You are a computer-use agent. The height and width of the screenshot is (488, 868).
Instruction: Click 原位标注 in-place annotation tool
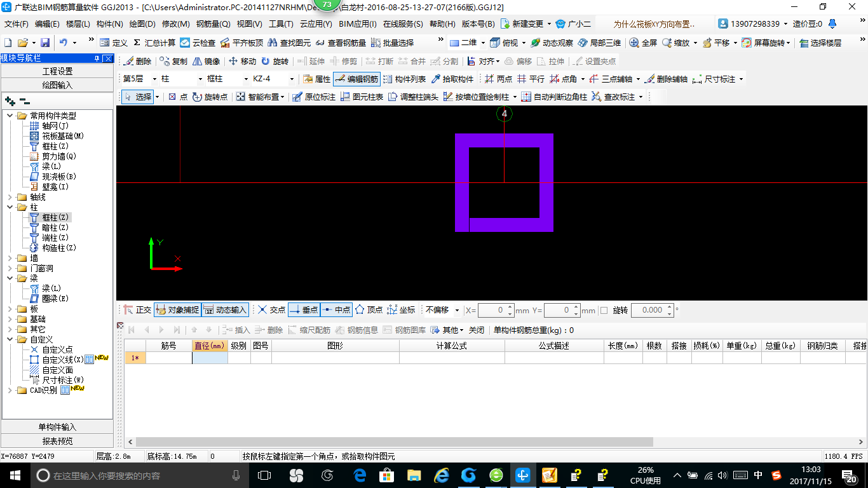(313, 97)
